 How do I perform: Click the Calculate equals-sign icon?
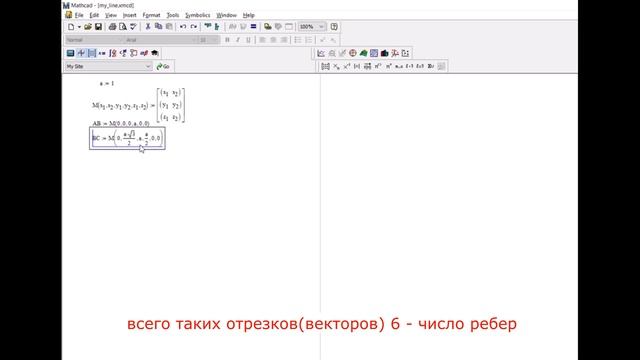click(x=253, y=27)
